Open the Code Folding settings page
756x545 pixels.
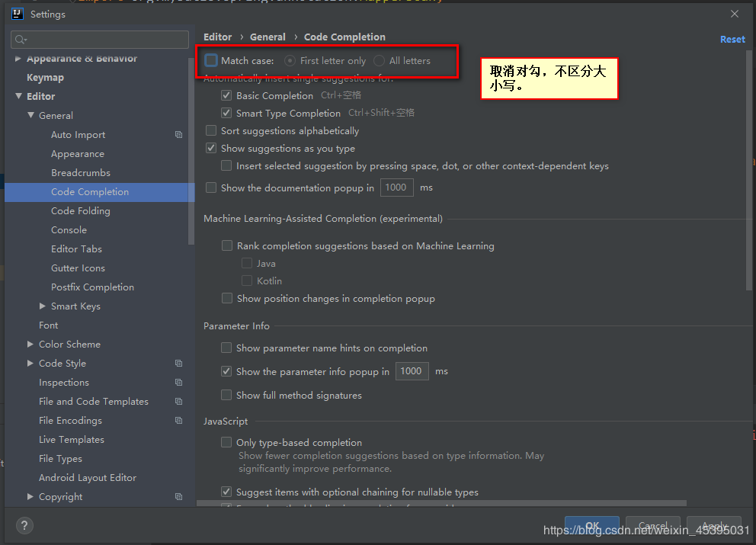(81, 211)
